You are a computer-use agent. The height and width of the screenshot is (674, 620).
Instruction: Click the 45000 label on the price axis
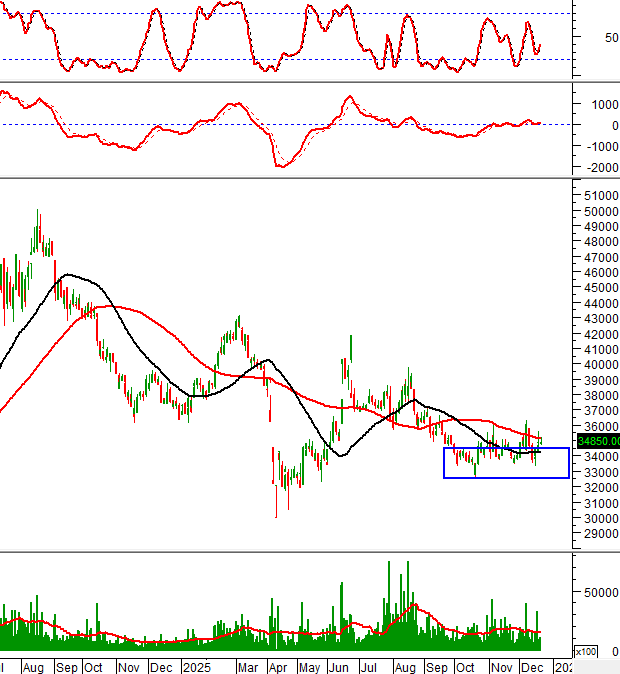click(600, 288)
